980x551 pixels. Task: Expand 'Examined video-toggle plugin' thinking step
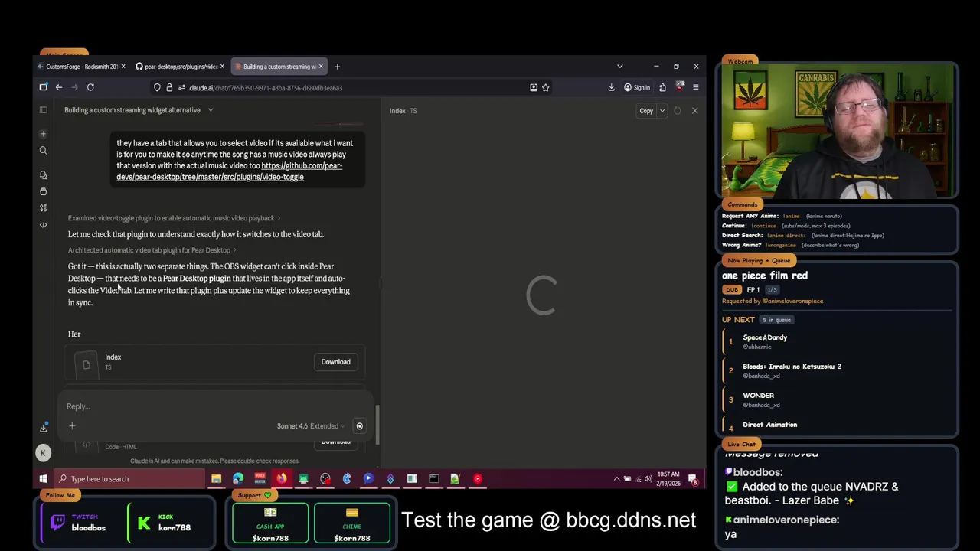point(174,218)
